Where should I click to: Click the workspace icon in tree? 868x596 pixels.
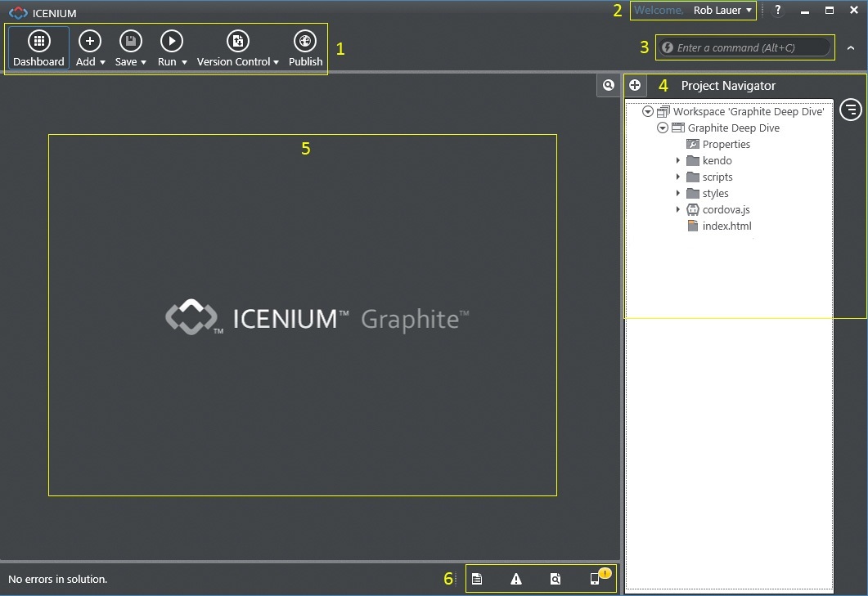663,112
